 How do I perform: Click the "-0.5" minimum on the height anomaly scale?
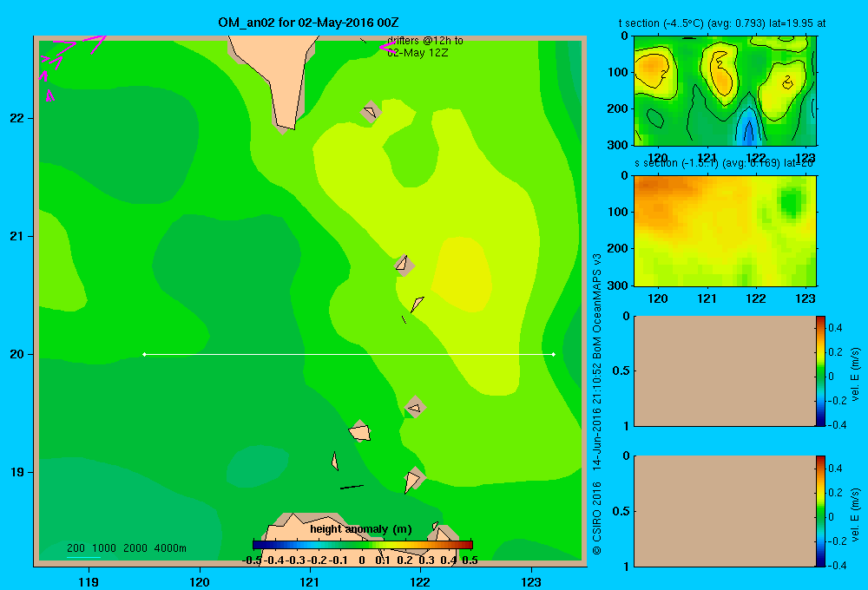point(252,560)
